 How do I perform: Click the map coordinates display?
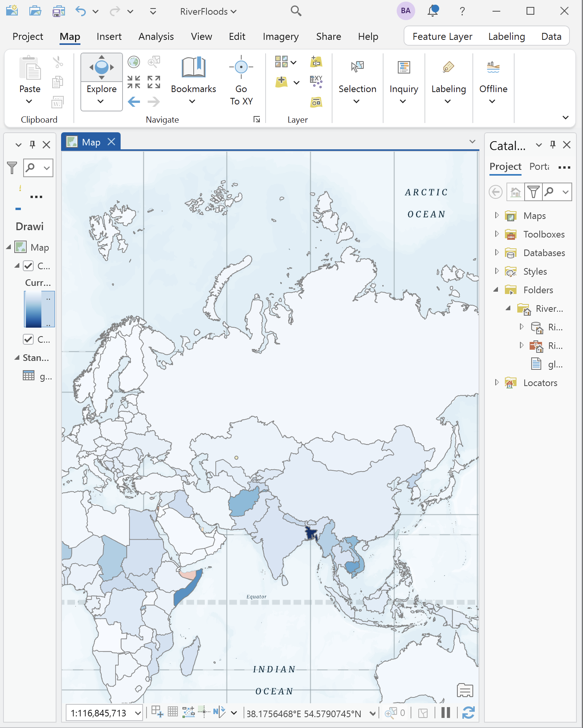pyautogui.click(x=304, y=713)
